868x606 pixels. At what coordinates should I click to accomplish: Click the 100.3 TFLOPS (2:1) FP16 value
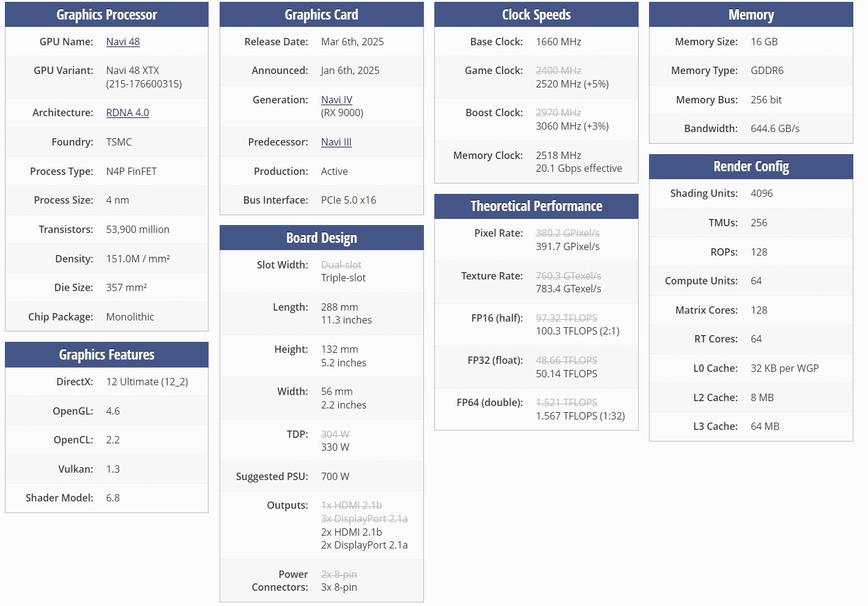click(x=577, y=331)
